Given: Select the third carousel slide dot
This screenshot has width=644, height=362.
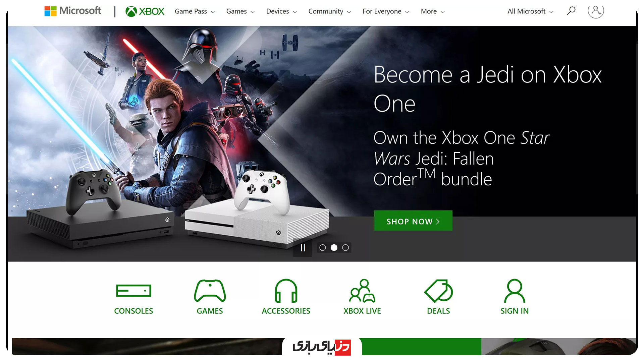Looking at the screenshot, I should coord(345,248).
